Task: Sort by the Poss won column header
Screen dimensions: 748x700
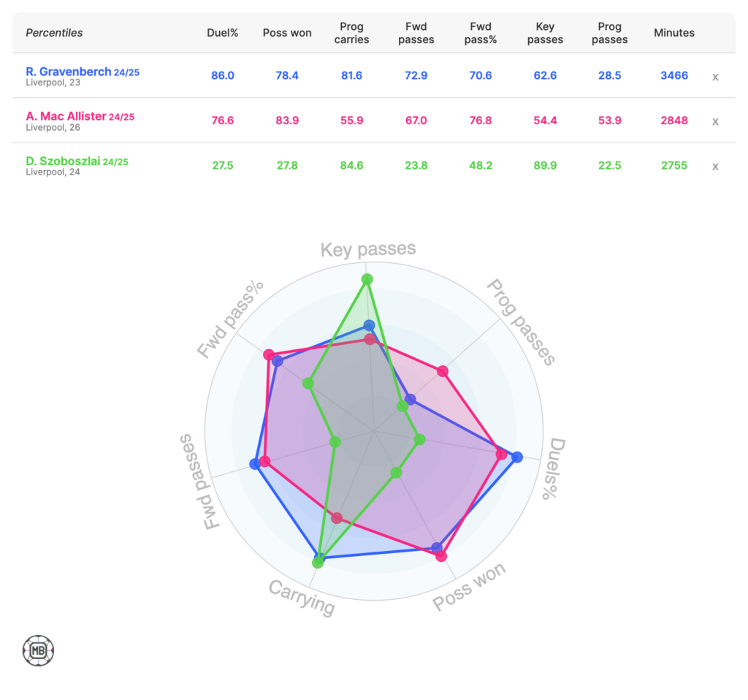Action: 287,33
